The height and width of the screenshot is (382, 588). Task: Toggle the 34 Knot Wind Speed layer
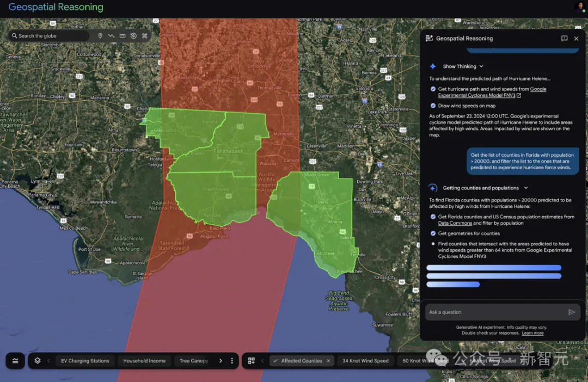365,361
